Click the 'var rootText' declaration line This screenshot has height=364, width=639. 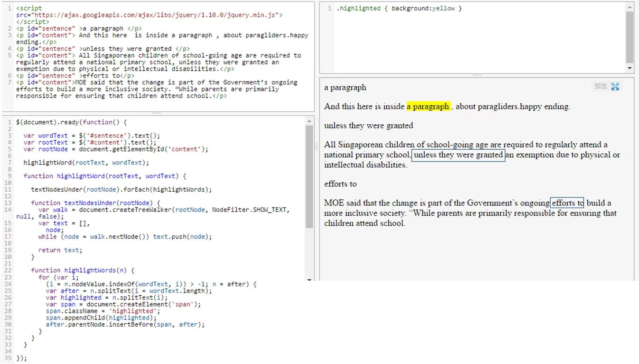click(x=90, y=142)
